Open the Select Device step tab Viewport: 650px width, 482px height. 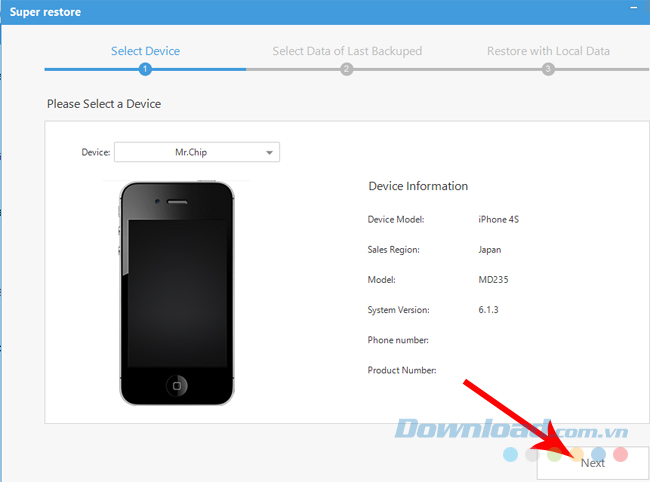(x=146, y=51)
